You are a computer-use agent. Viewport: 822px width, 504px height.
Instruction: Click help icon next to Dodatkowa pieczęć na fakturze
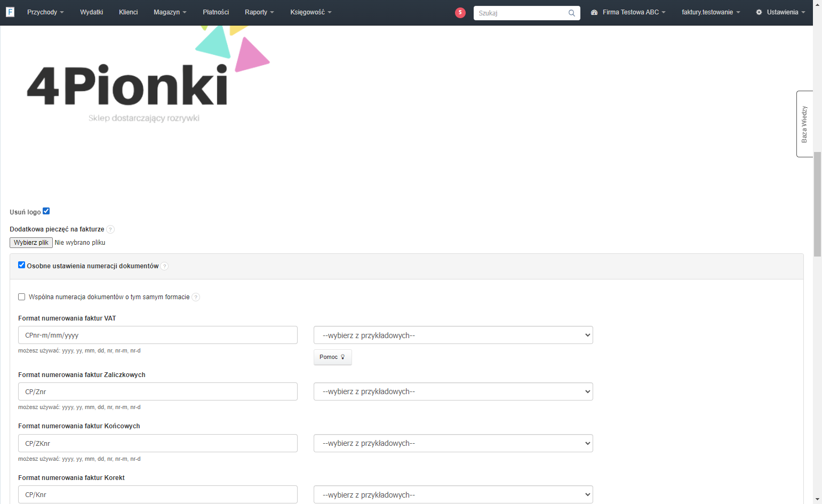pos(110,229)
